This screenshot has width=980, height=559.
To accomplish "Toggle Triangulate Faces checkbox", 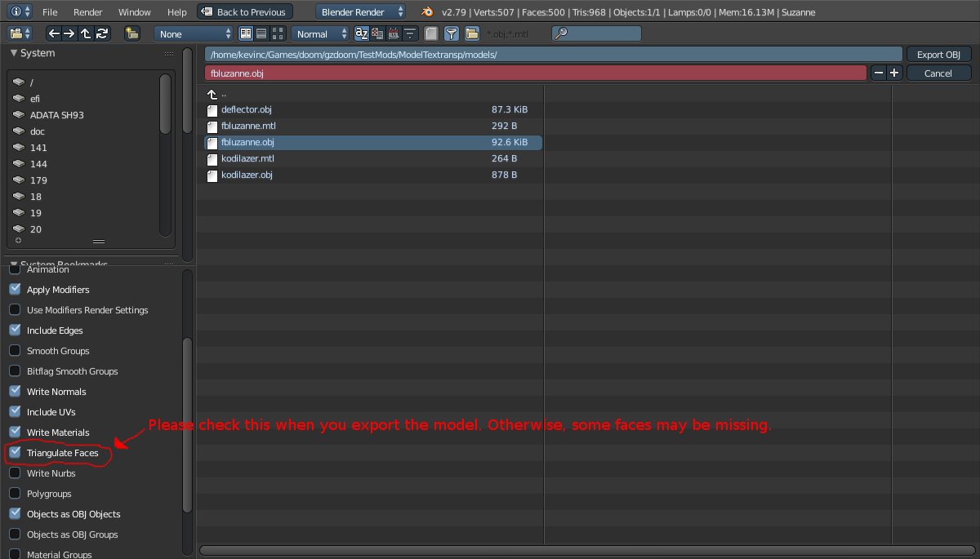I will click(15, 452).
